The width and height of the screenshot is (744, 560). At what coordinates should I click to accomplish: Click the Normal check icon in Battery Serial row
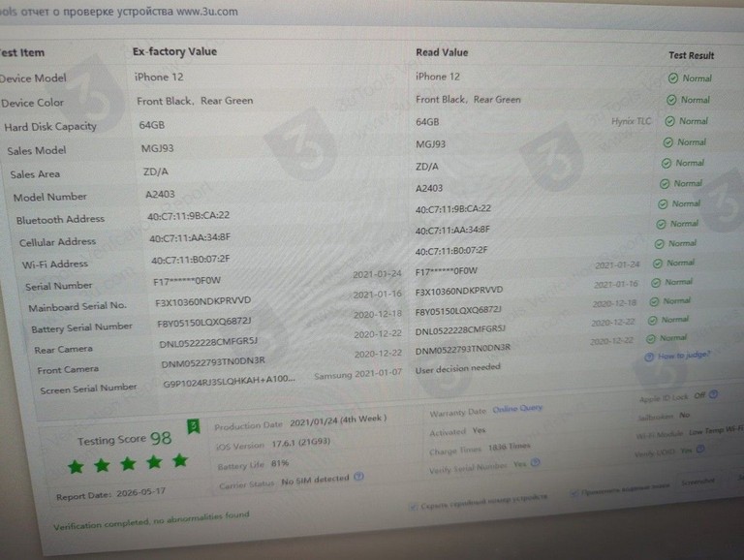click(654, 302)
